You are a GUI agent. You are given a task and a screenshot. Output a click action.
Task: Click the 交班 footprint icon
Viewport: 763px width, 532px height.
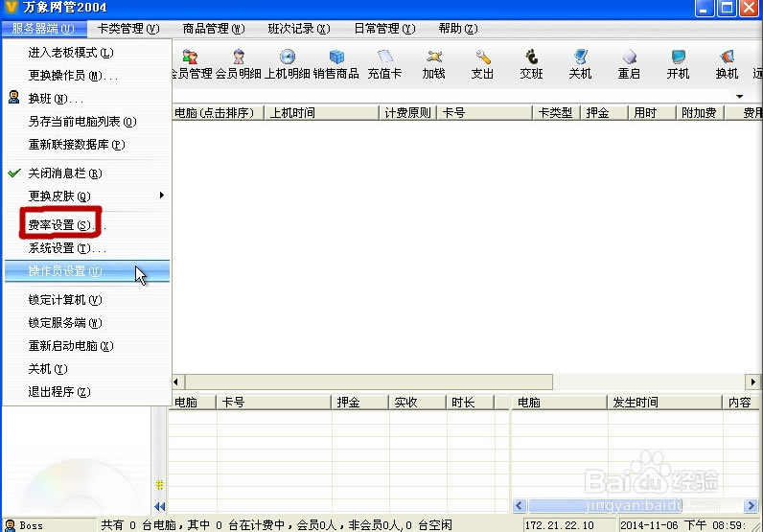point(531,63)
